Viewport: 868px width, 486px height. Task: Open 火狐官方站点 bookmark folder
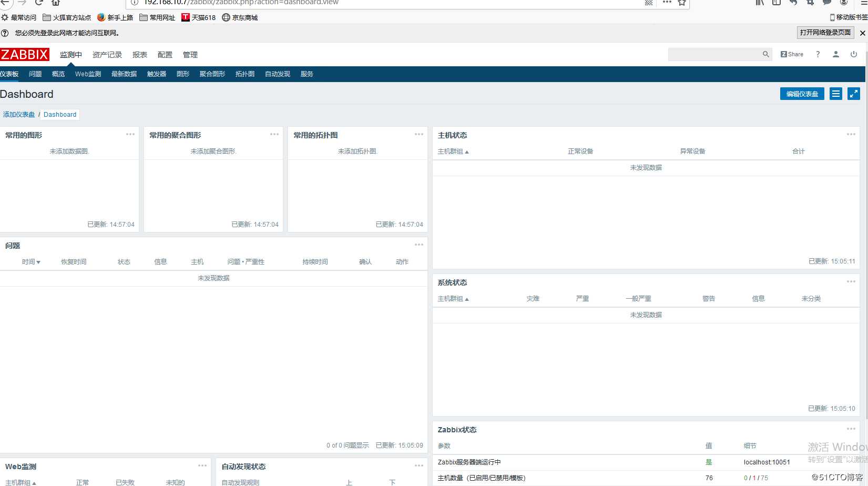(x=67, y=17)
